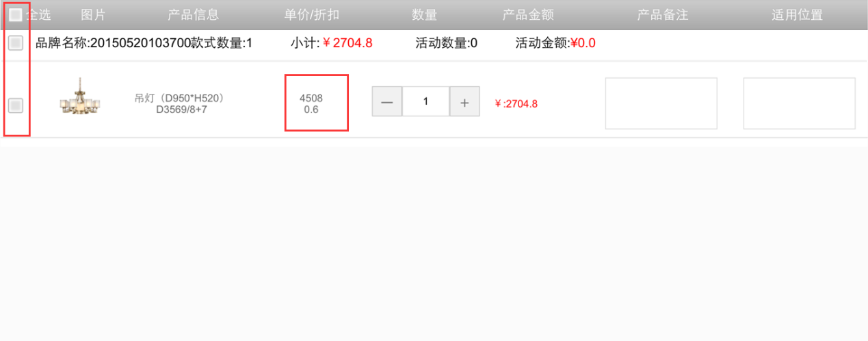Click the 产品备注 column header
Image resolution: width=868 pixels, height=341 pixels.
pos(663,15)
